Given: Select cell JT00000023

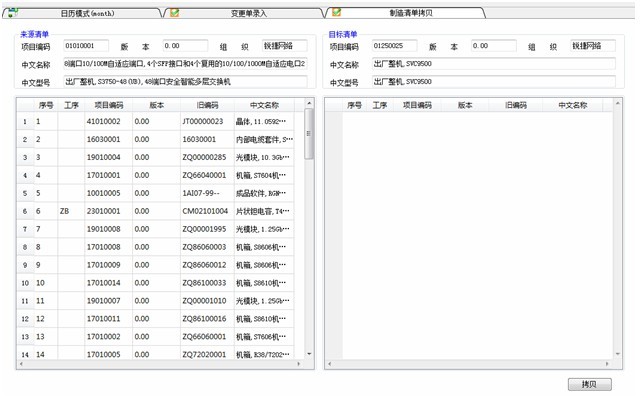Looking at the screenshot, I should tap(207, 121).
